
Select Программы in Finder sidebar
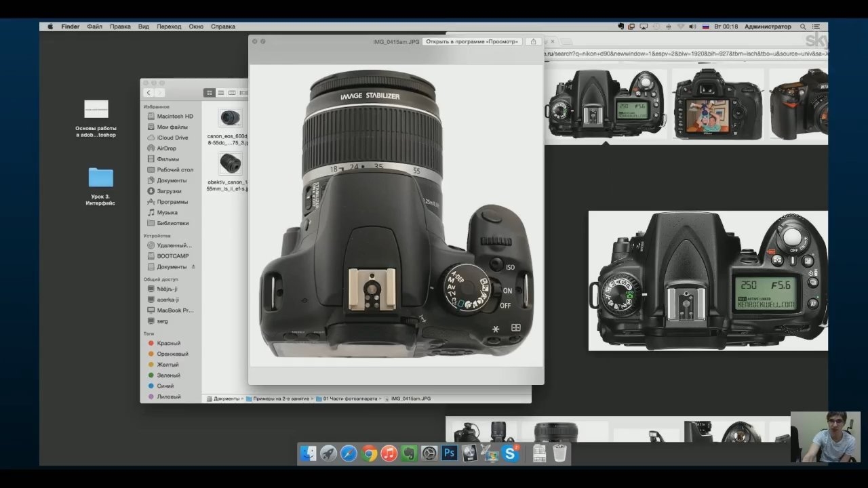coord(167,202)
